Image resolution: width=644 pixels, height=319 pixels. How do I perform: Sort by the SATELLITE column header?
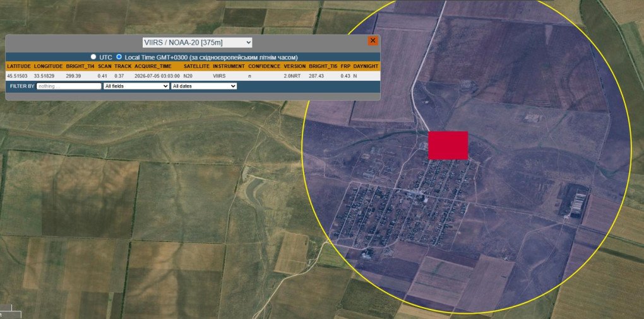(197, 66)
